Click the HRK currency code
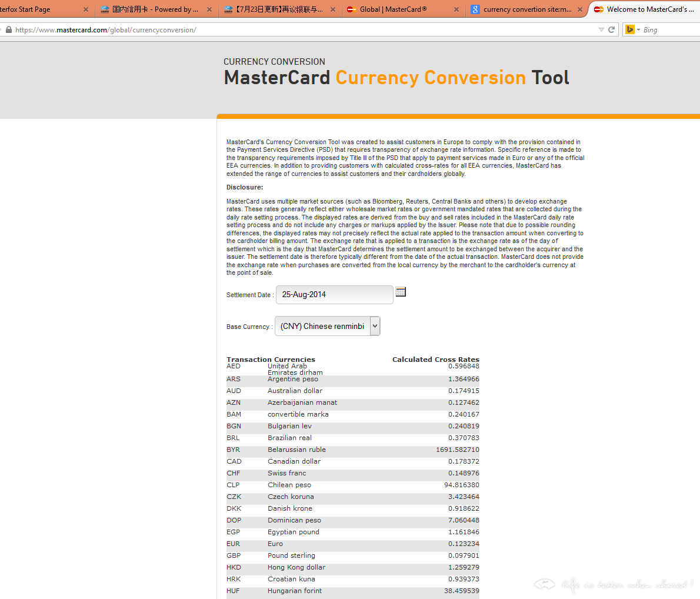 pyautogui.click(x=234, y=580)
